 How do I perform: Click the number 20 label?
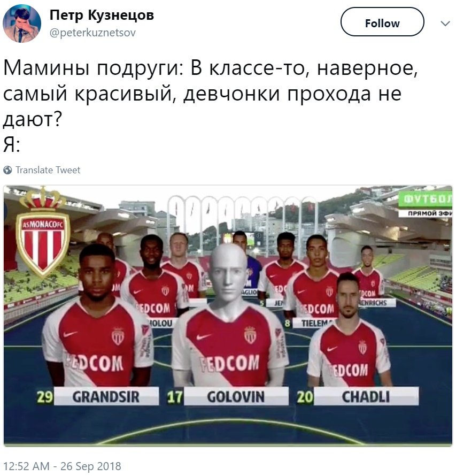tap(305, 397)
